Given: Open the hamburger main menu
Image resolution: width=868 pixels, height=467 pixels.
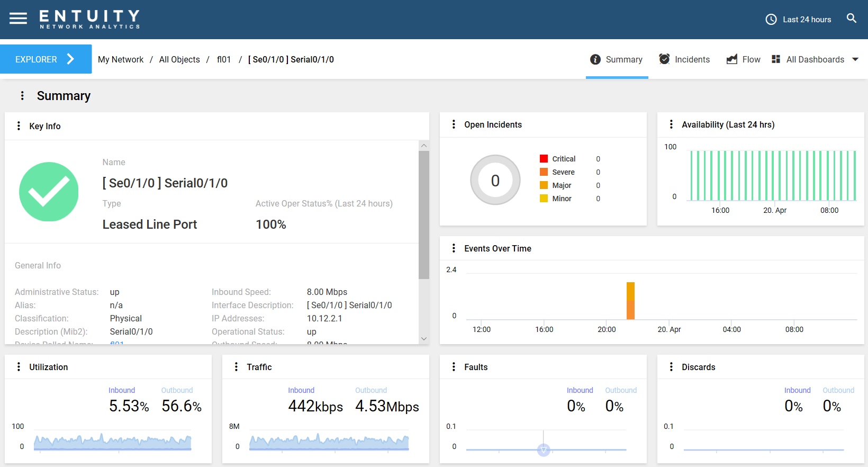Looking at the screenshot, I should pos(18,19).
